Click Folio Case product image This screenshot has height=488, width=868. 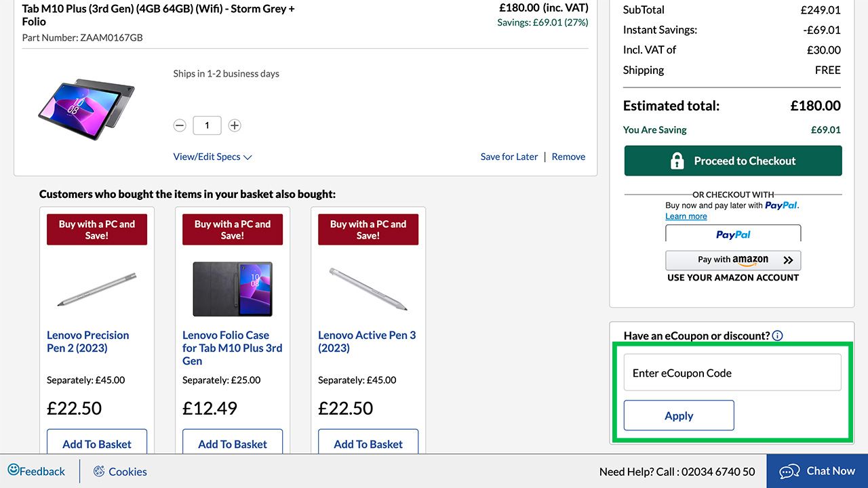(233, 289)
